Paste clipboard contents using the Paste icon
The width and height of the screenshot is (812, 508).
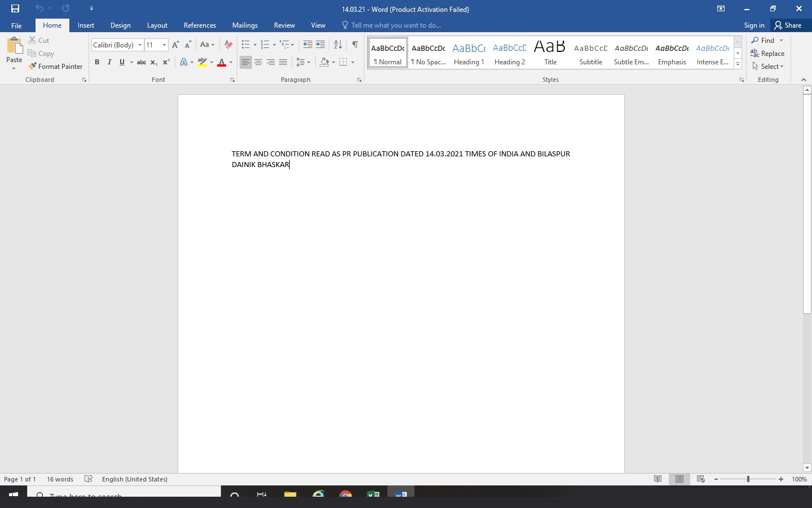coord(14,46)
